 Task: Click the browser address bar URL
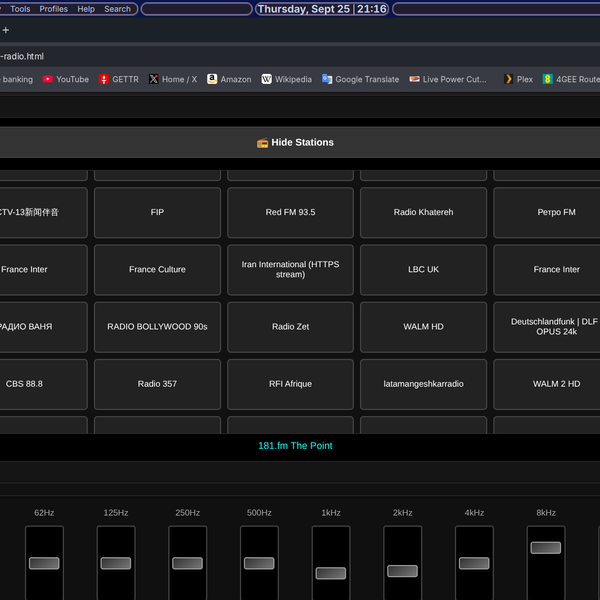(22, 56)
